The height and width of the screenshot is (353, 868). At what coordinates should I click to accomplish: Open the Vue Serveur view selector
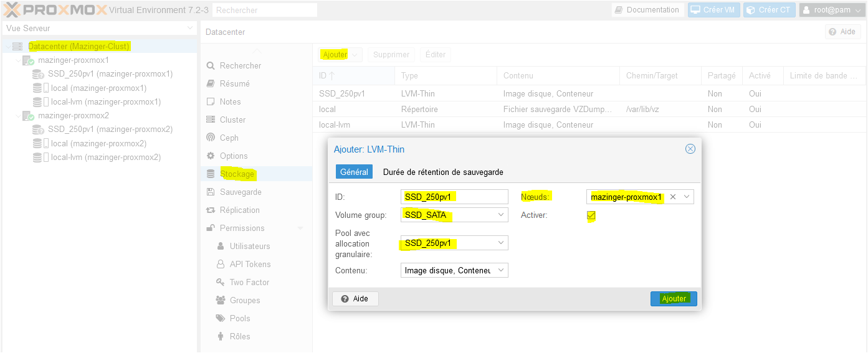190,29
